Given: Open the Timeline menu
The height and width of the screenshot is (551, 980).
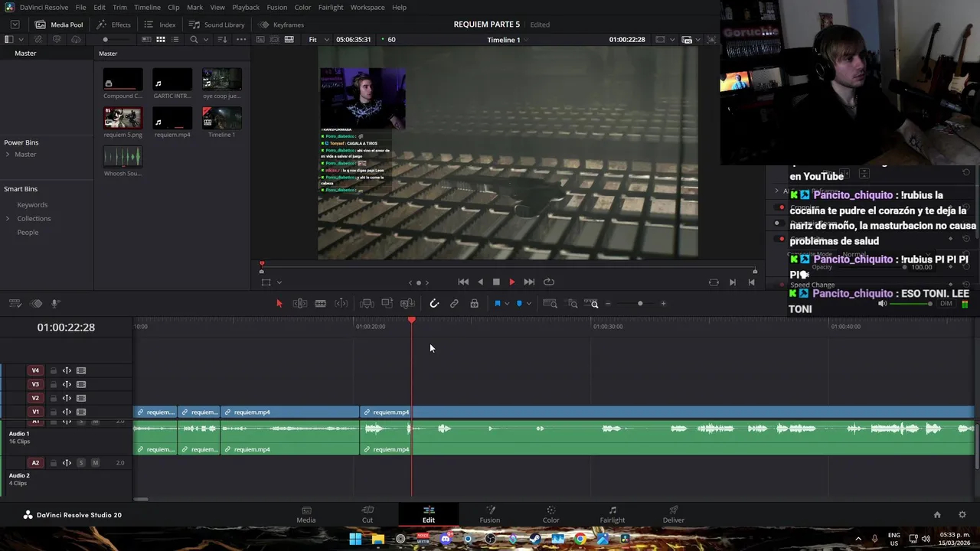Looking at the screenshot, I should click(147, 7).
